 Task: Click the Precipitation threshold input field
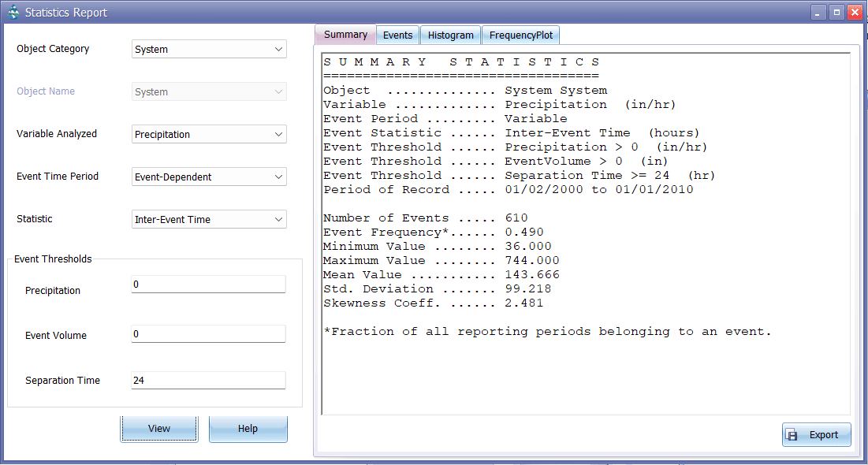pyautogui.click(x=208, y=285)
